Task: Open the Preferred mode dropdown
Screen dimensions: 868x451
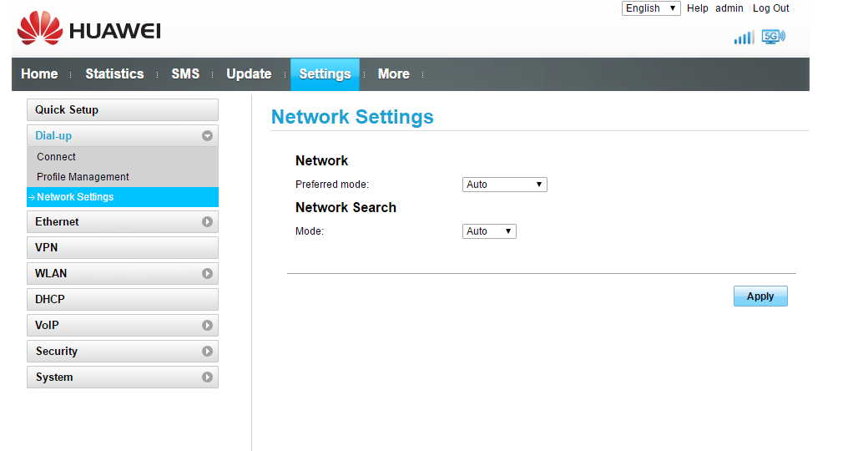Action: click(x=504, y=185)
